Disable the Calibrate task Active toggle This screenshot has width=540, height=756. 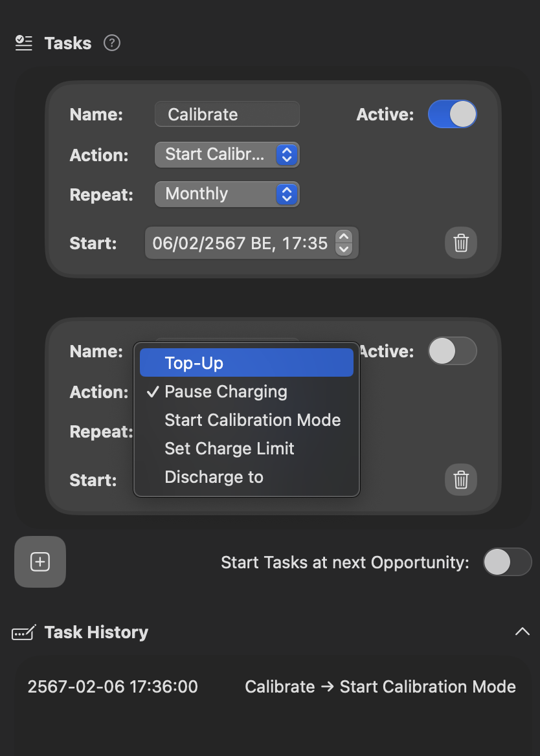pyautogui.click(x=452, y=115)
